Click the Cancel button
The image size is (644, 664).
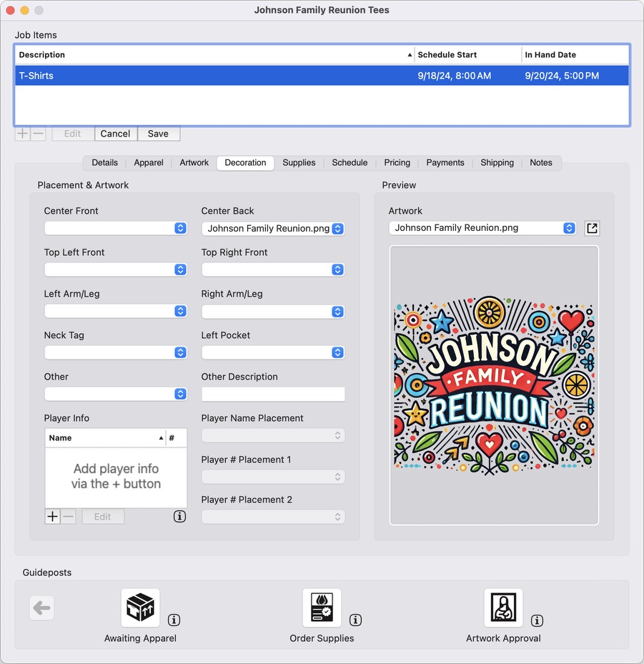point(115,134)
